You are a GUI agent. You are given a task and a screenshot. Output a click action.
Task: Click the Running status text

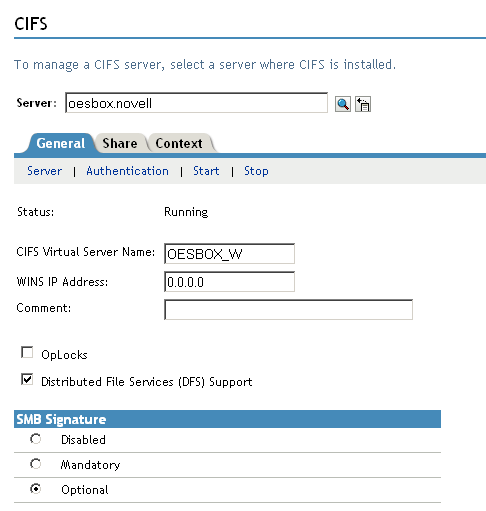[186, 212]
